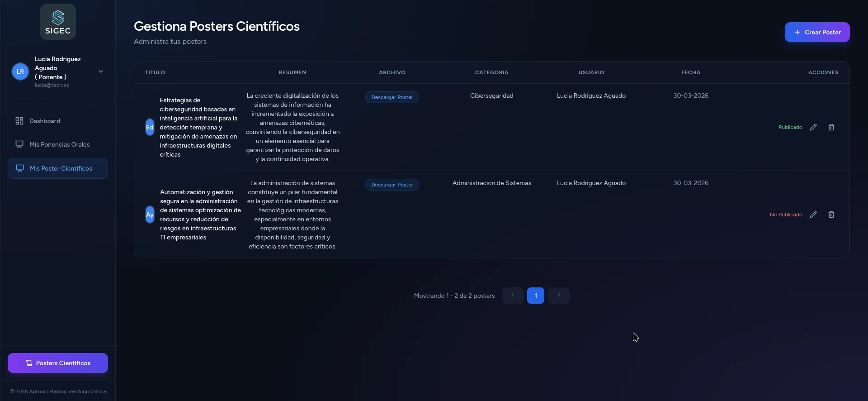Toggle the 'No Publicado' status label
The width and height of the screenshot is (868, 401).
point(786,215)
